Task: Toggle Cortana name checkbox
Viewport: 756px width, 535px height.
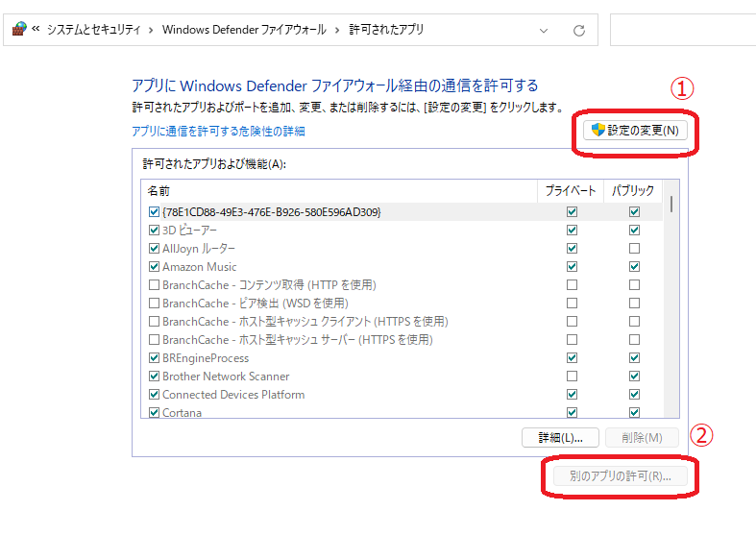Action: point(154,413)
